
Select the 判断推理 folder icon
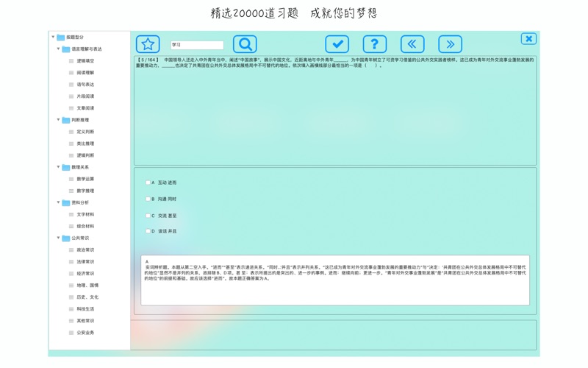(66, 120)
